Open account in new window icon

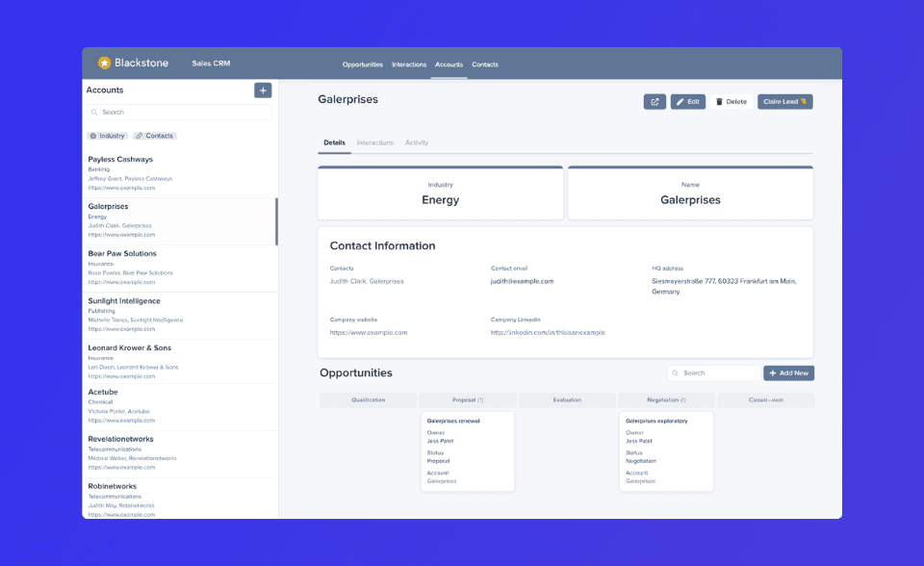pos(654,101)
